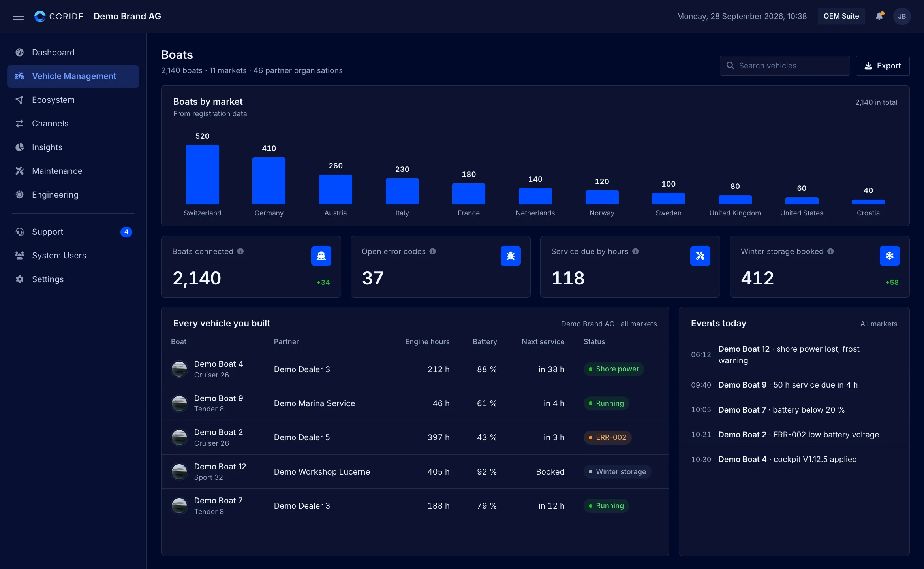
Task: Click the ERR-002 status badge
Action: [607, 437]
